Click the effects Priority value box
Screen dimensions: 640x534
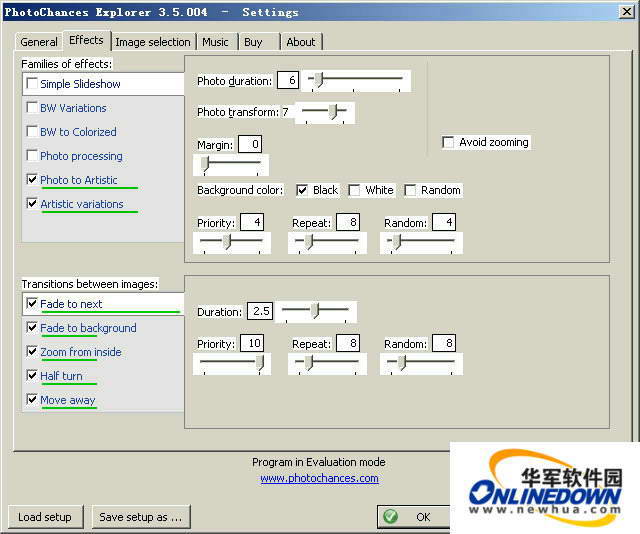coord(252,222)
